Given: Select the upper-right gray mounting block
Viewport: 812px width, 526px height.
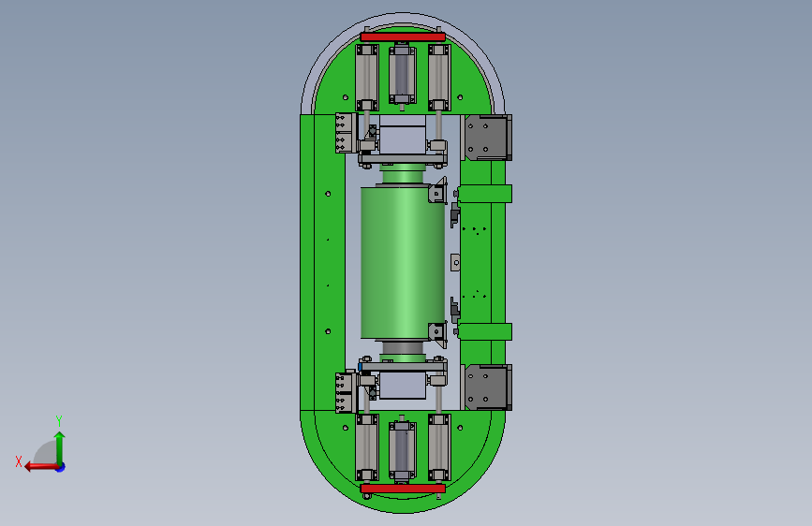Looking at the screenshot, I should pyautogui.click(x=488, y=138).
